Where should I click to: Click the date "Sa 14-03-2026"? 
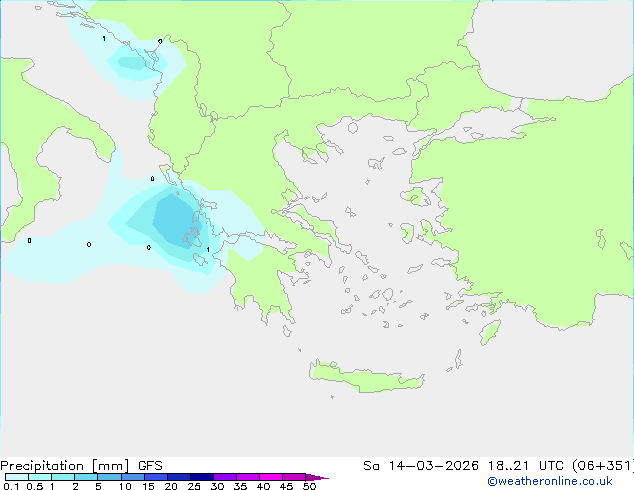tap(421, 466)
